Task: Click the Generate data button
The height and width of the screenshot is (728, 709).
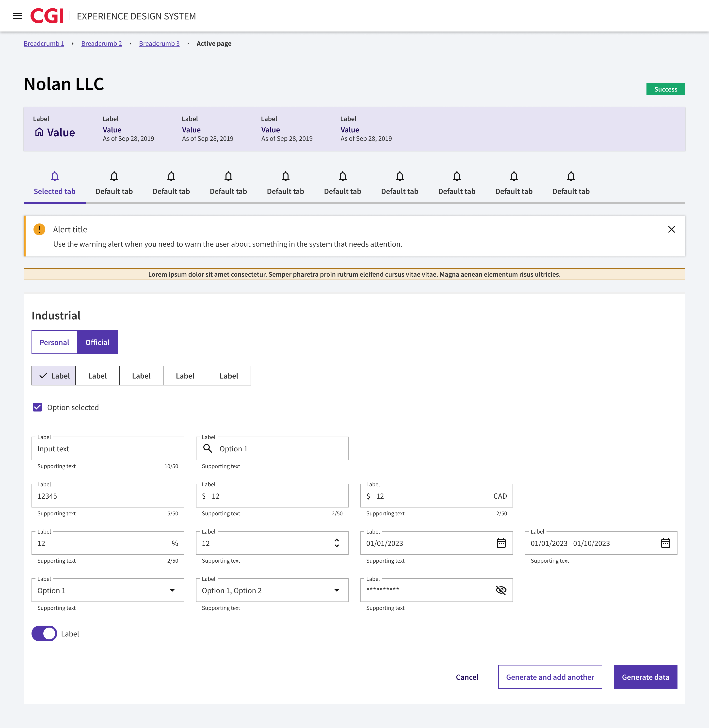Action: 645,677
